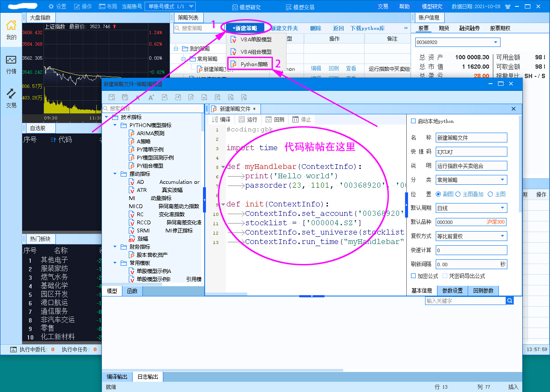The width and height of the screenshot is (550, 392).
Task: Open 布局 layout in the top bar
Action: 108,6
